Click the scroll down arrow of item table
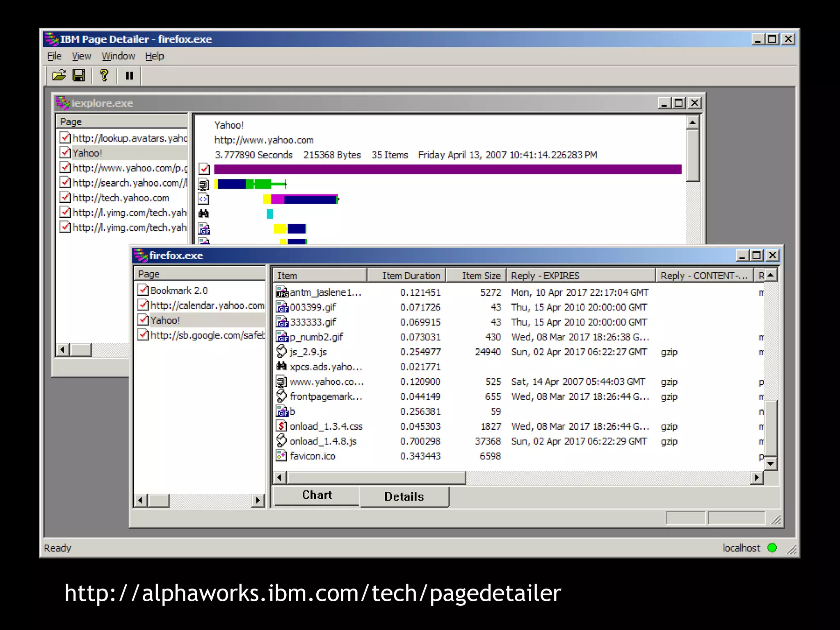840x630 pixels. [771, 464]
